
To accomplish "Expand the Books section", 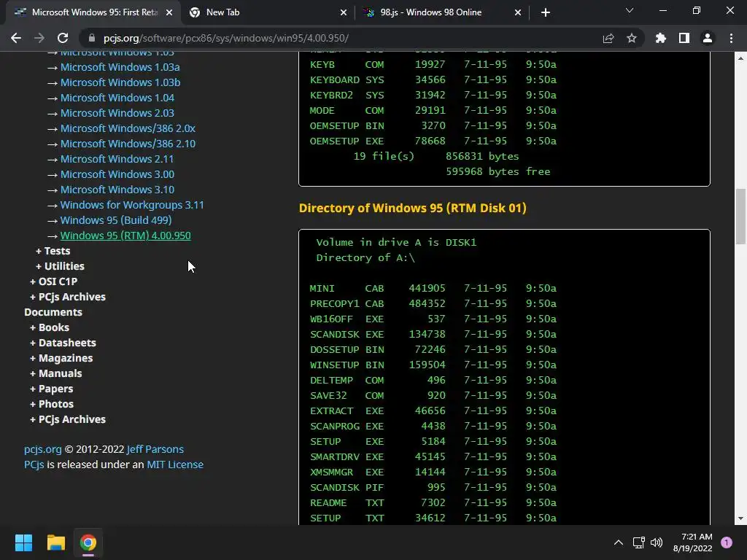I will (50, 327).
